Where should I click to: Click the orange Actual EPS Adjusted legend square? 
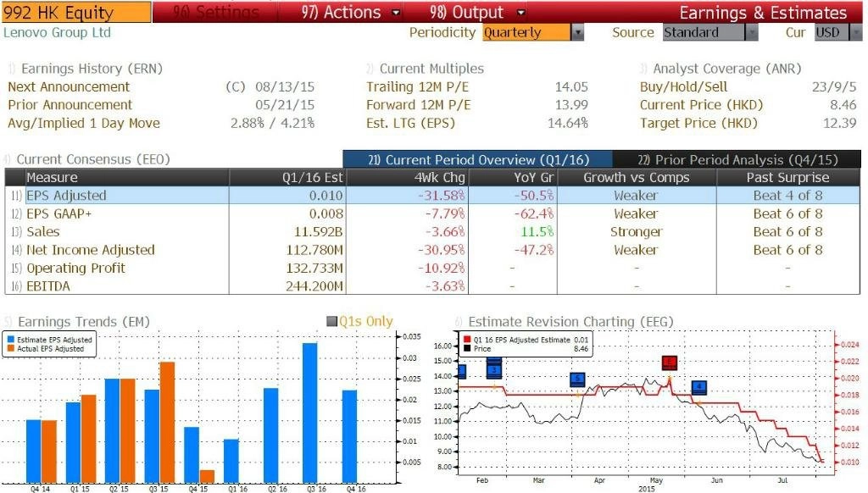(10, 349)
